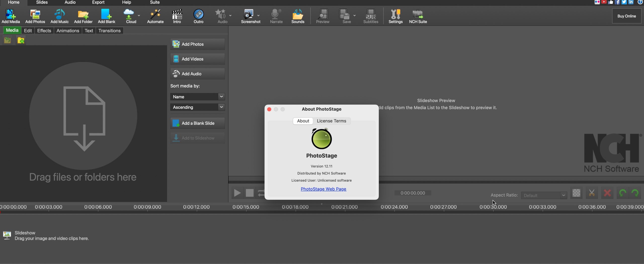Open the Help menu

127,2
